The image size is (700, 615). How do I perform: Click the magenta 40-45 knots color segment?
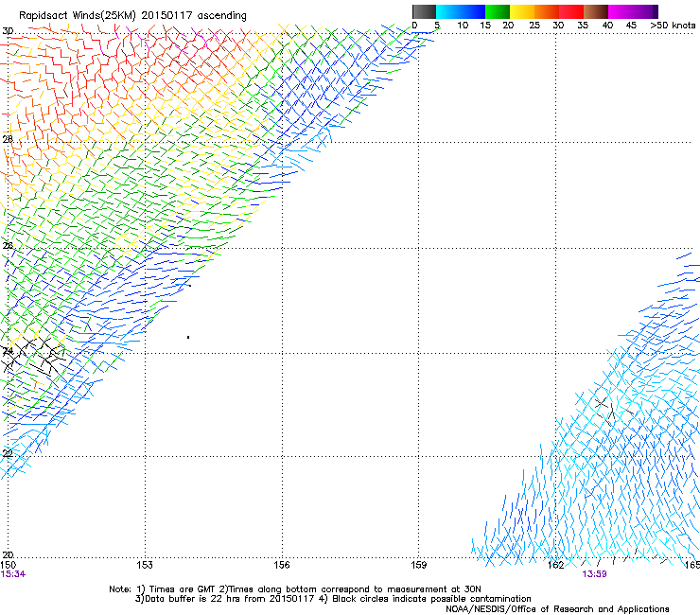point(621,11)
